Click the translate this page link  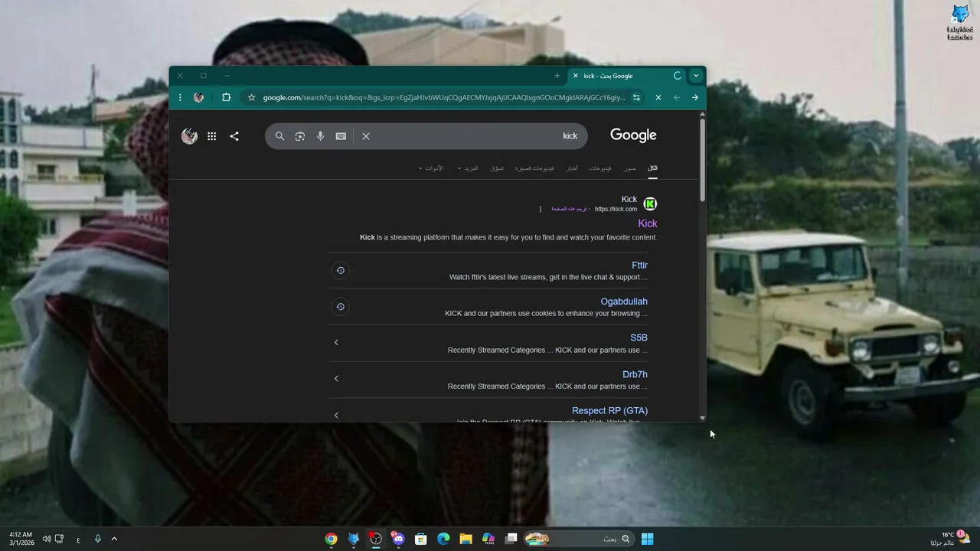pos(569,209)
